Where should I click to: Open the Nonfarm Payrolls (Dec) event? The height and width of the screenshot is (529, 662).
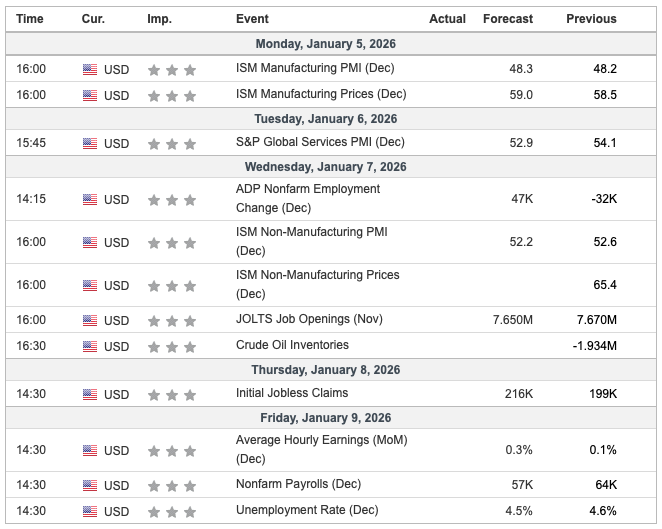click(298, 485)
